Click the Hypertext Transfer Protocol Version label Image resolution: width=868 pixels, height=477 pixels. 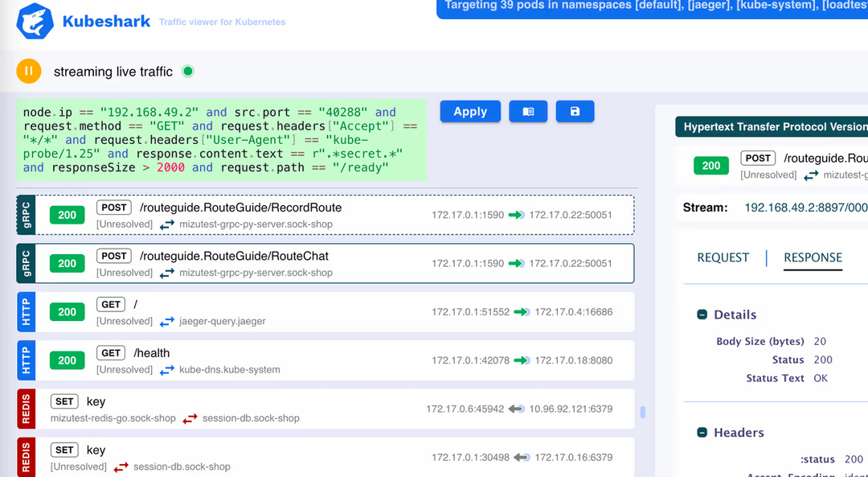(x=772, y=127)
